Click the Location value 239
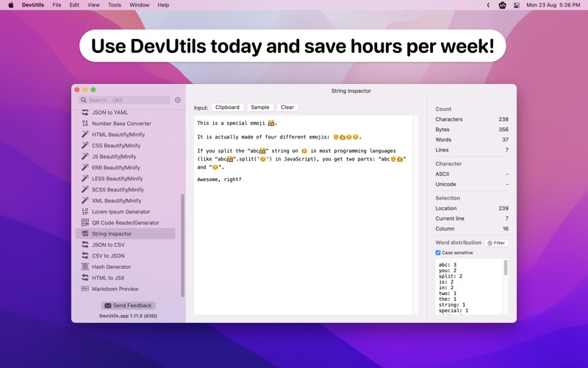 (503, 208)
